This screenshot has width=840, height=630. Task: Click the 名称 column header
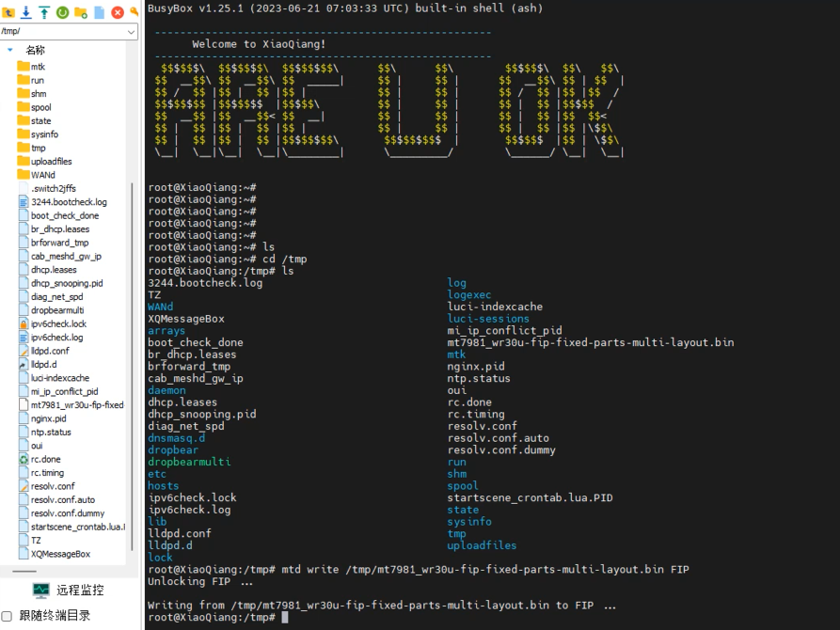coord(36,50)
